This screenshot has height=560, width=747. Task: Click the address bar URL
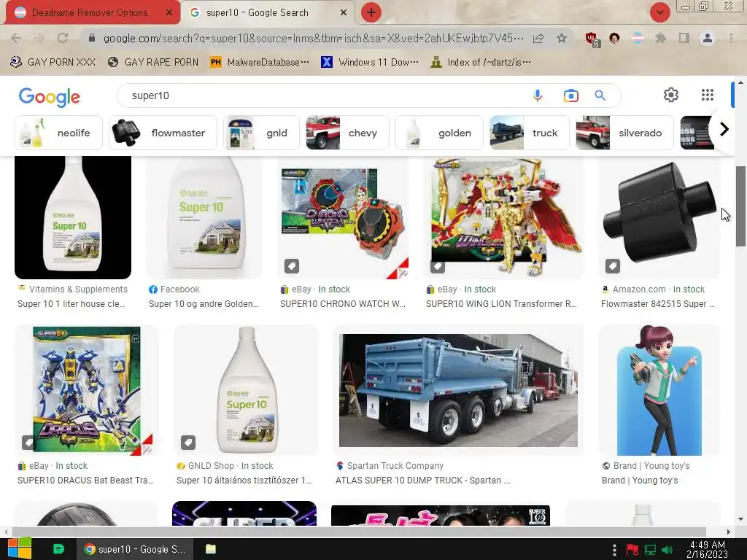pyautogui.click(x=313, y=38)
